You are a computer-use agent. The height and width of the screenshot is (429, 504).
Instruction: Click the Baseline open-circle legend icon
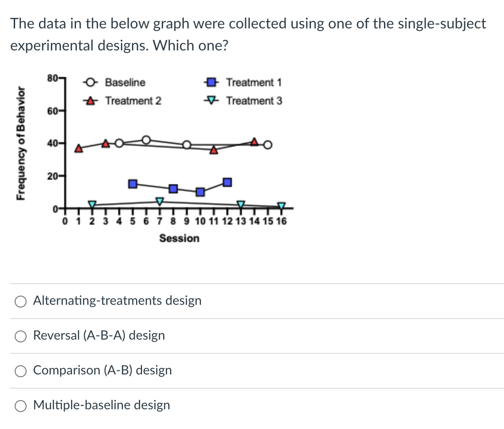90,82
